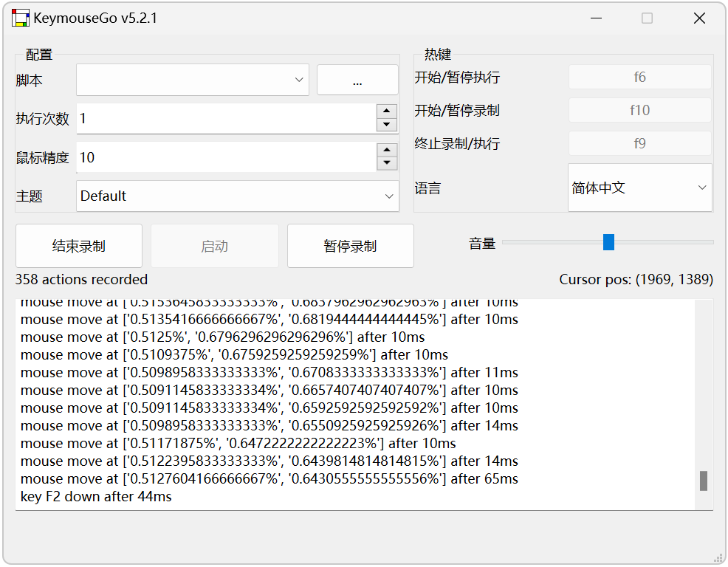Increase execution count with the up arrow
Viewport: 728px width, 567px height.
386,111
